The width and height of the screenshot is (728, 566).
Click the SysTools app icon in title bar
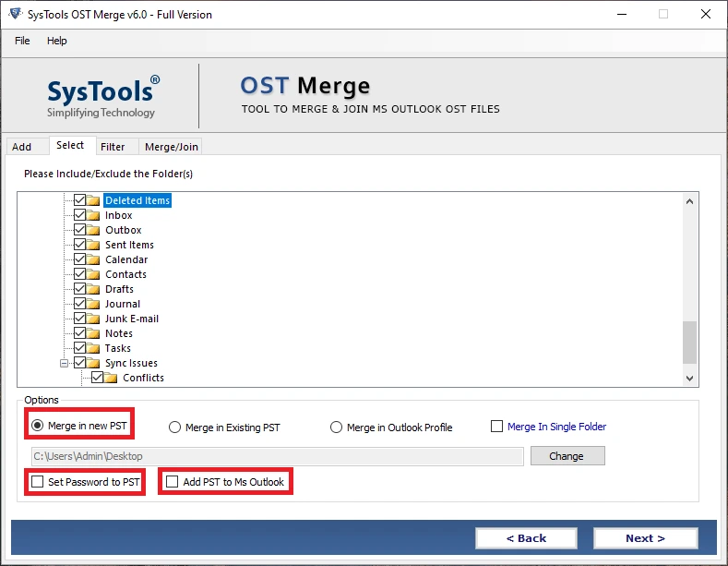coord(16,14)
